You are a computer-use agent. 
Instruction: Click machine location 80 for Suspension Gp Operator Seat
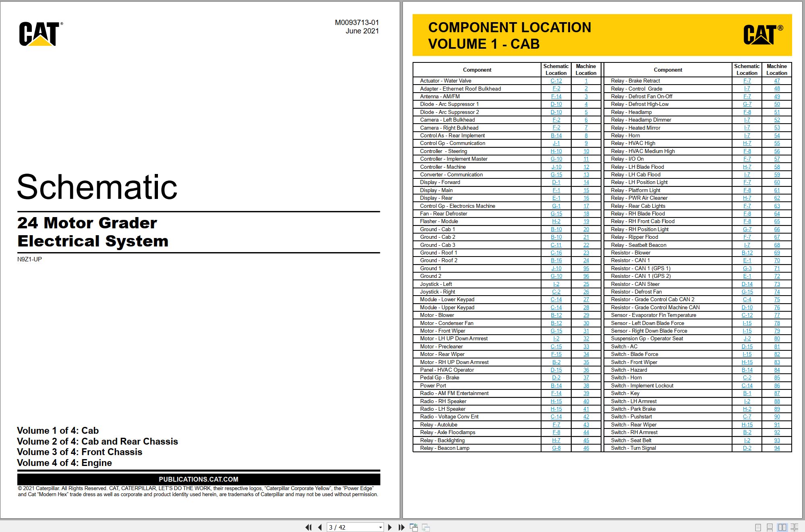click(x=777, y=338)
